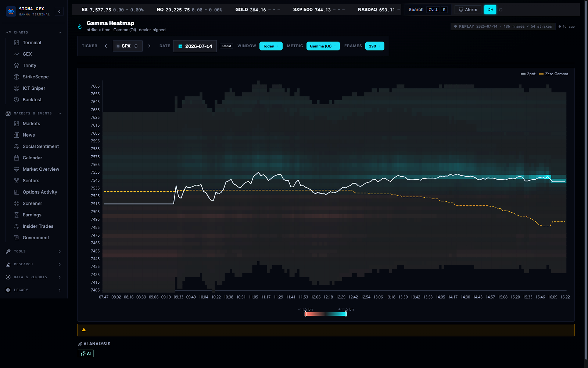This screenshot has width=588, height=368.
Task: Go to the next ticker
Action: coord(149,46)
